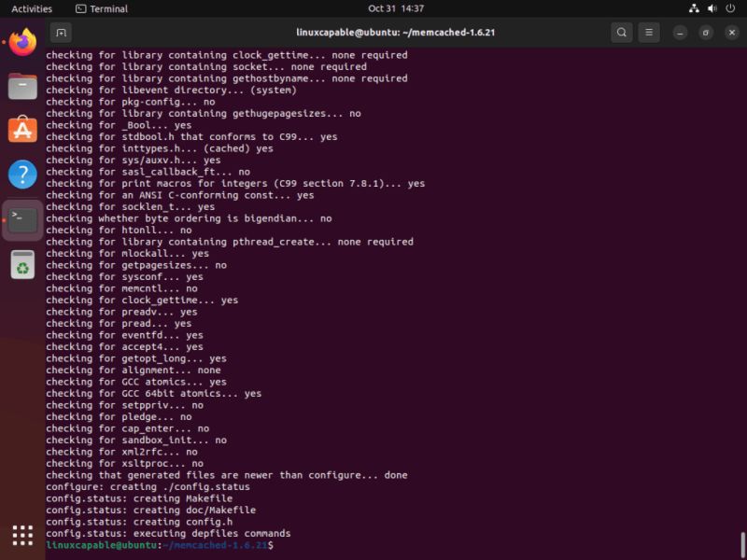The width and height of the screenshot is (747, 560).
Task: Launch Ubuntu Software from the dock
Action: click(x=21, y=131)
